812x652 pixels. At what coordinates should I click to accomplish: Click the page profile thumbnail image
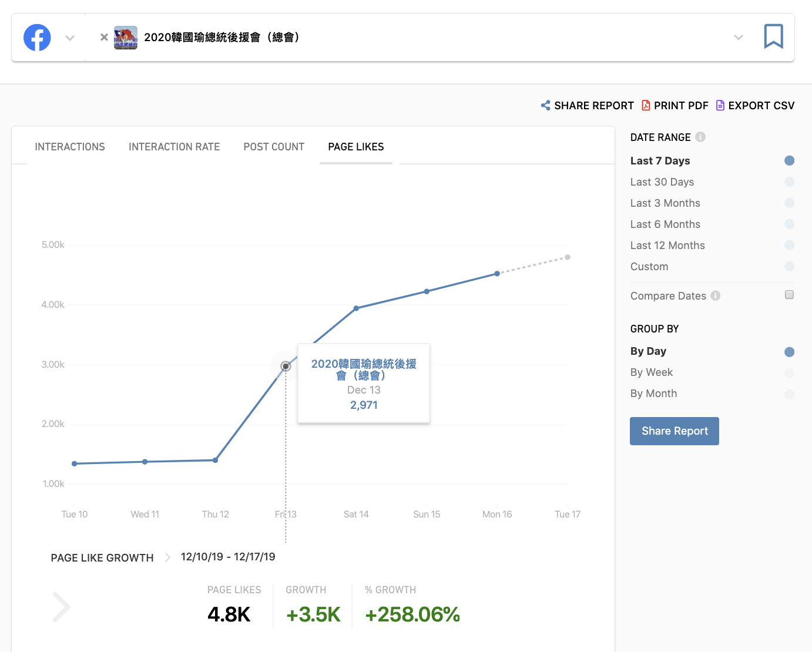(x=126, y=38)
